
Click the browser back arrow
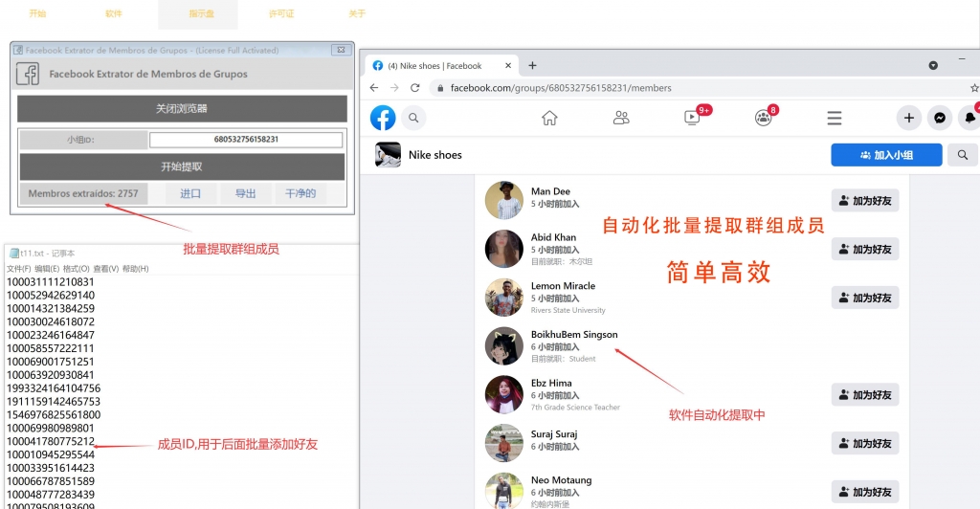(374, 88)
